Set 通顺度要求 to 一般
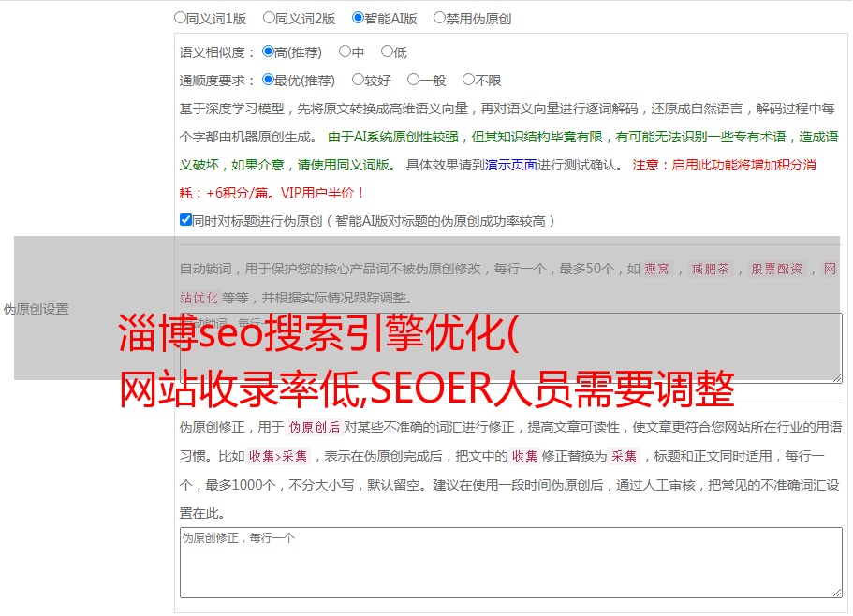 (x=414, y=80)
